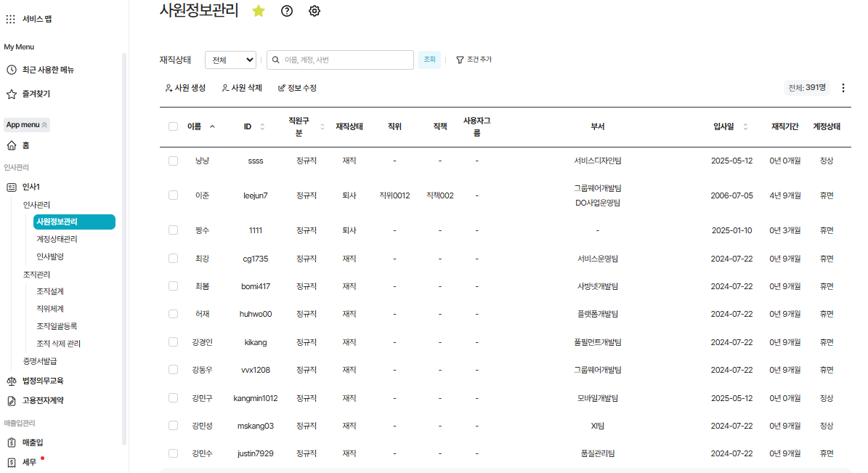
Task: Open page settings gear icon
Action: (315, 11)
